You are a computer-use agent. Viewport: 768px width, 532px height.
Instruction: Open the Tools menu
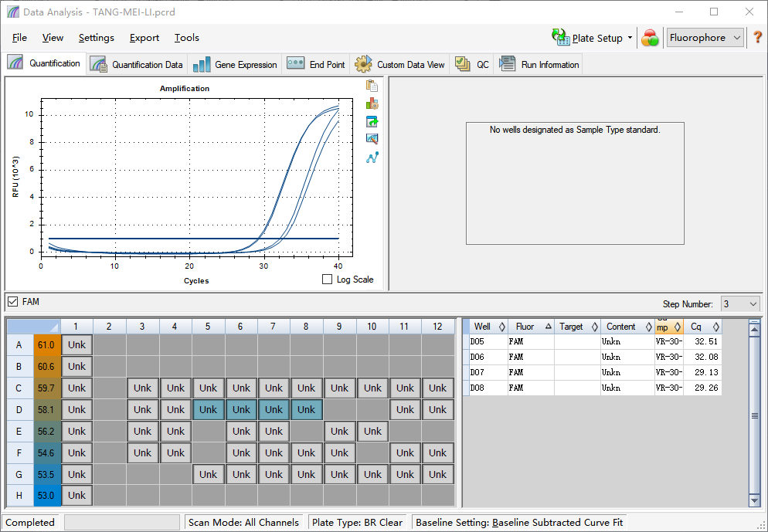[187, 38]
